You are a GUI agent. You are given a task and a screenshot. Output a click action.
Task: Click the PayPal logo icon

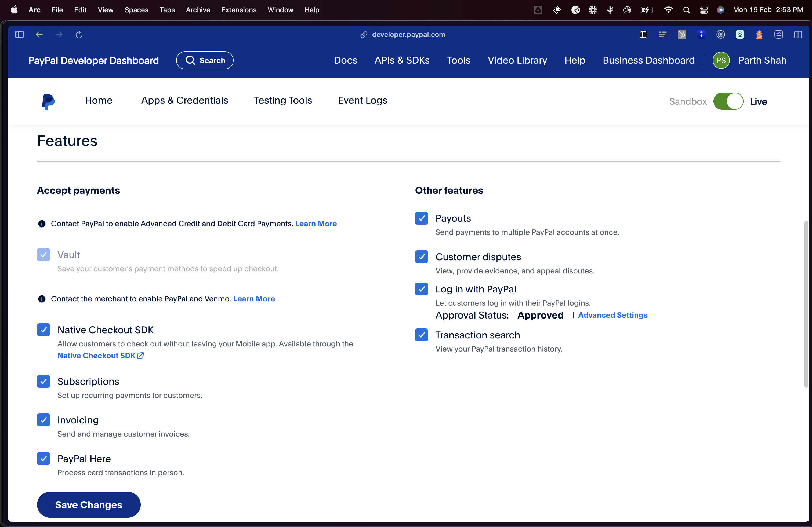(48, 102)
